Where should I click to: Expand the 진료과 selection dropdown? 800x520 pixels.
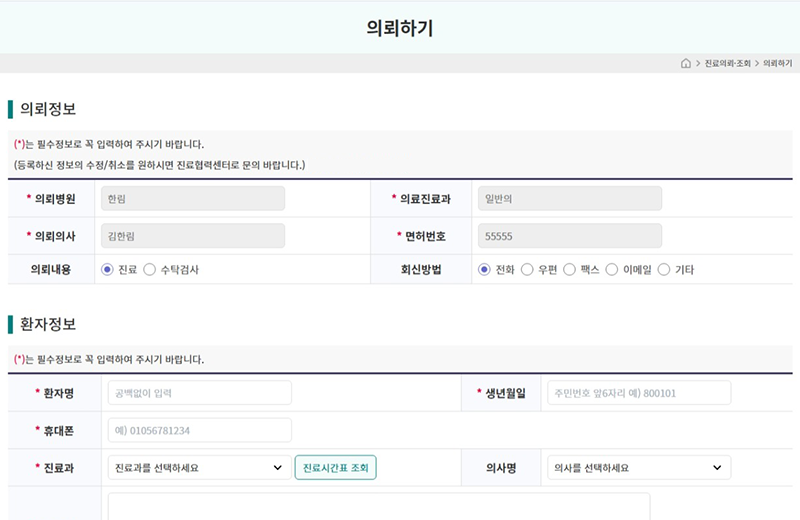pyautogui.click(x=198, y=467)
